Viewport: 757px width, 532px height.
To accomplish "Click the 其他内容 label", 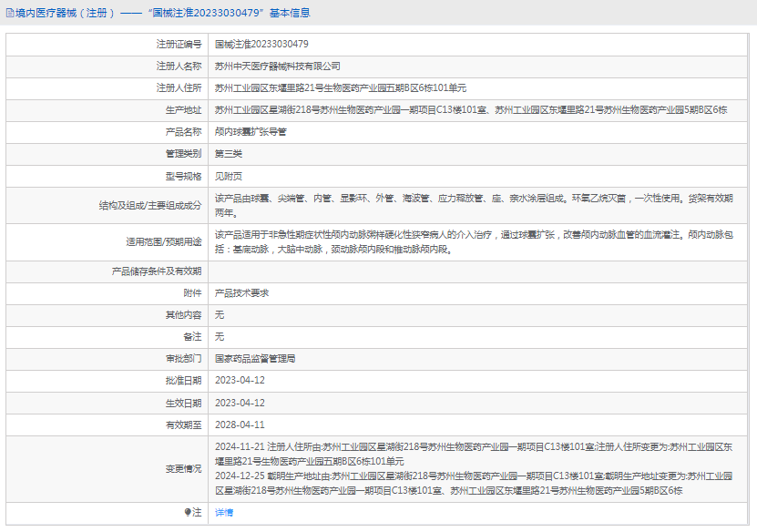I will tap(183, 315).
